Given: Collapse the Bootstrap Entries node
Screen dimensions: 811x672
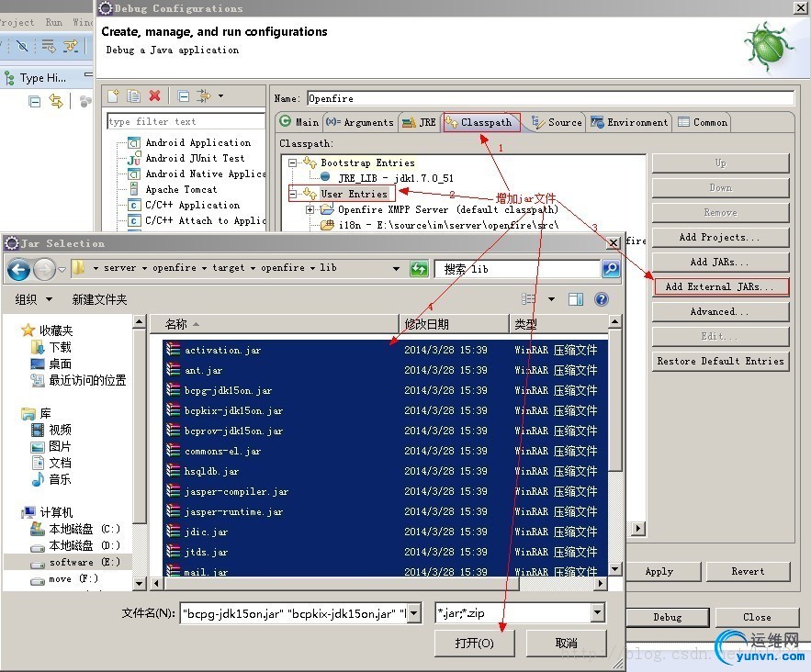Looking at the screenshot, I should click(x=292, y=162).
